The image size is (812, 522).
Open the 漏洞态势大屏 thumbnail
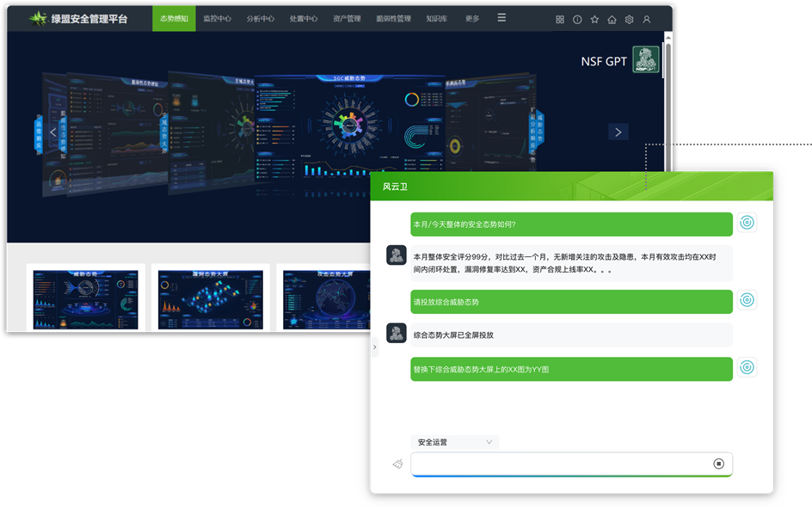(x=210, y=299)
